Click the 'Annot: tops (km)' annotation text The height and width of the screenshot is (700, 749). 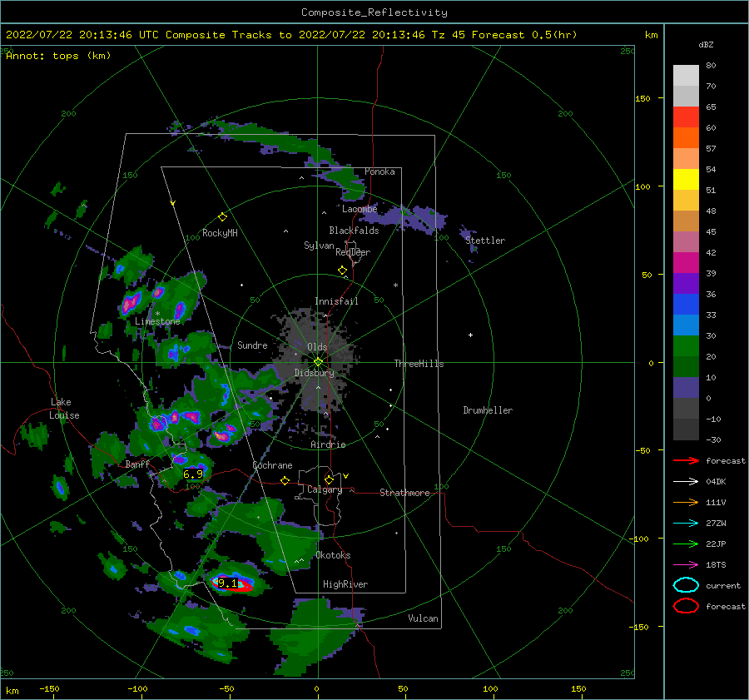[x=58, y=56]
